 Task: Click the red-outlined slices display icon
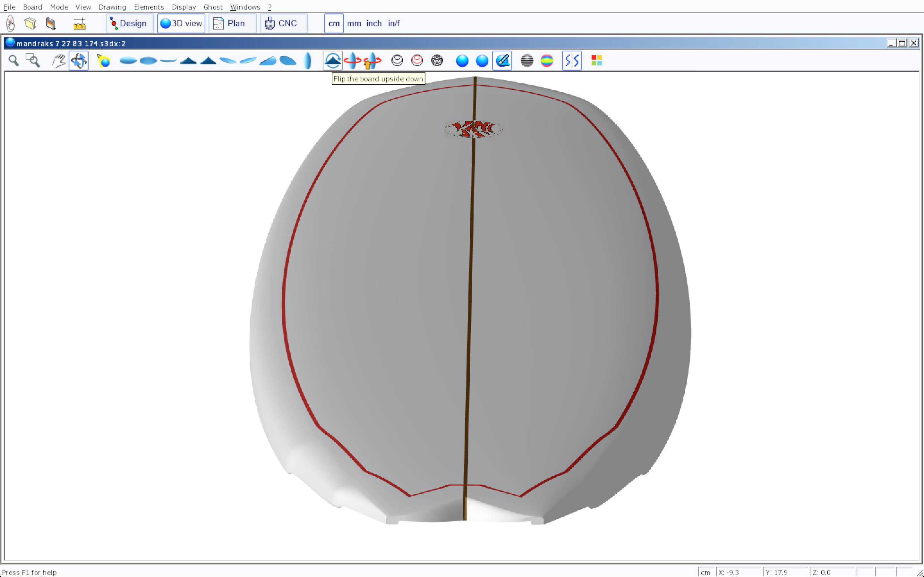tap(417, 61)
